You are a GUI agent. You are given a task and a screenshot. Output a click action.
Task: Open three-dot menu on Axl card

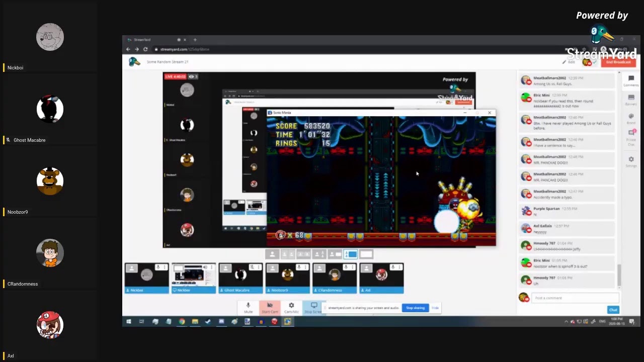[400, 267]
